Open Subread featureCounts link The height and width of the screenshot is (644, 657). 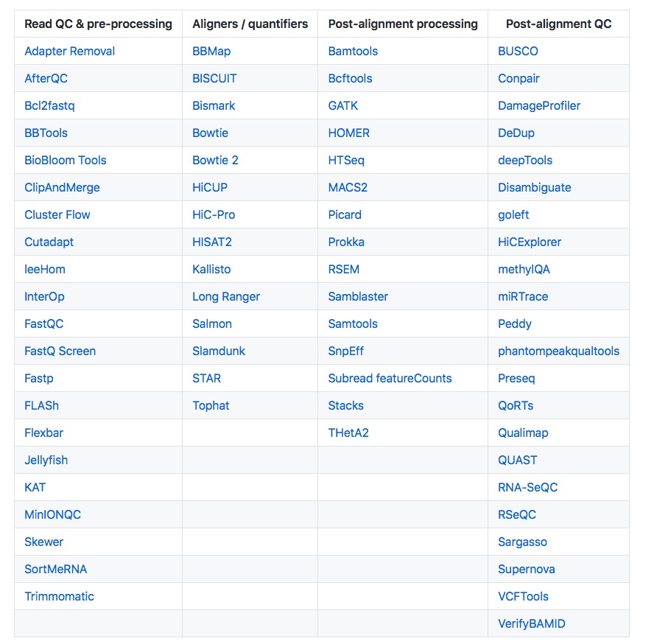coord(390,378)
